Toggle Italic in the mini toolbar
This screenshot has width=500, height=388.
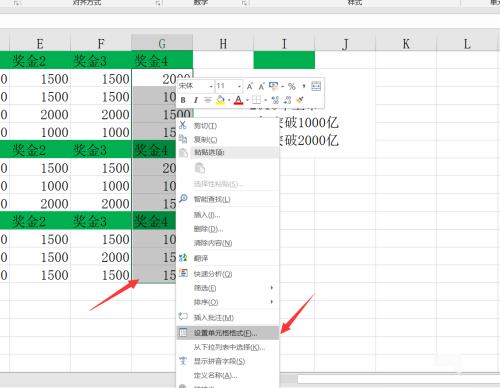coord(196,100)
